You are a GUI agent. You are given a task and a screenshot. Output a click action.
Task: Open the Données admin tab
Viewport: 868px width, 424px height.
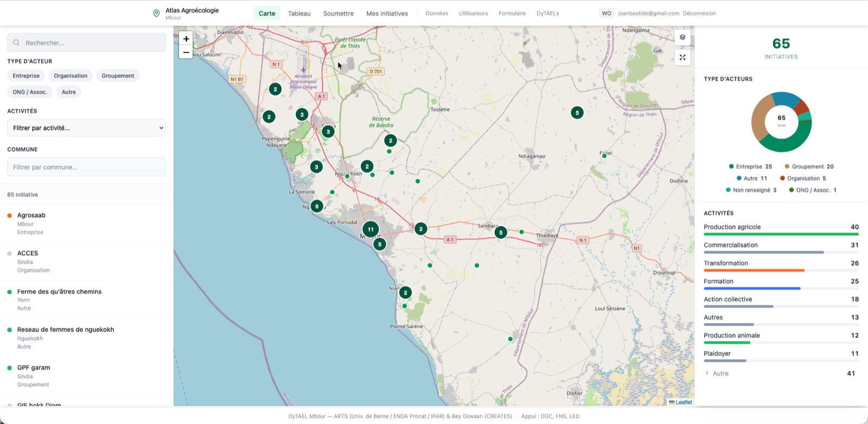click(437, 14)
